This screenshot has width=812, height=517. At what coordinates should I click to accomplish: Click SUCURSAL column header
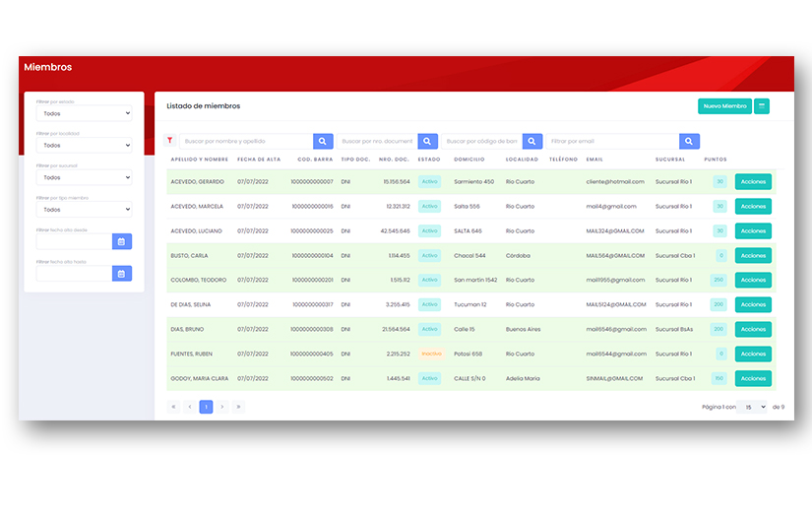670,160
